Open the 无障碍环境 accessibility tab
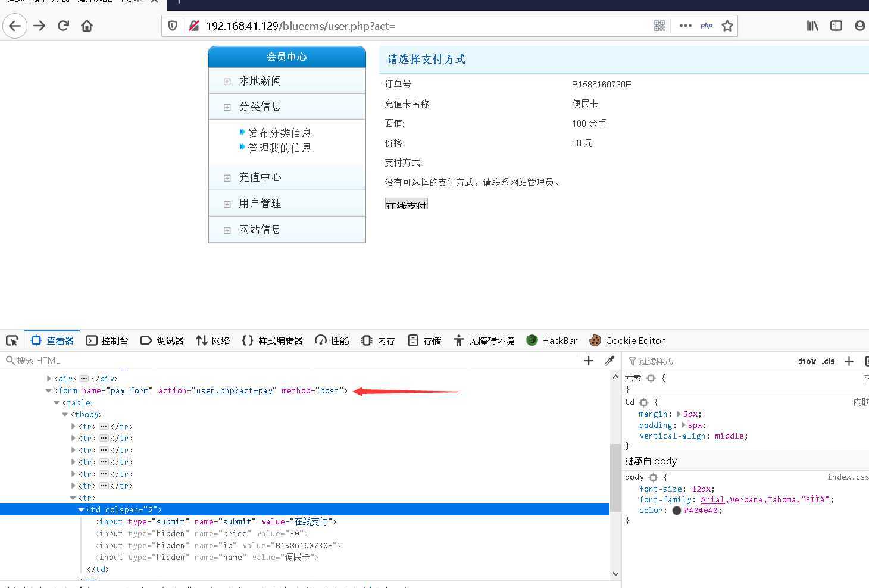The image size is (869, 588). coord(484,340)
